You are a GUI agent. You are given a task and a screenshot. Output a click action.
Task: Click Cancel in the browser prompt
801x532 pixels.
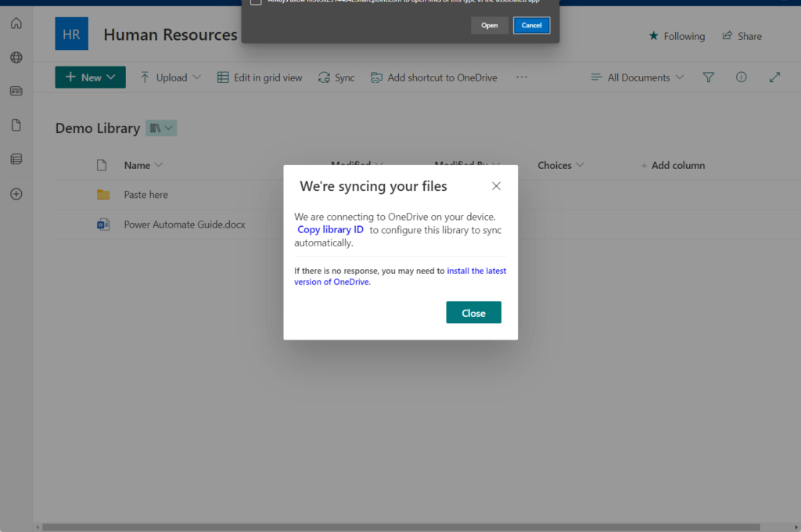coord(531,25)
